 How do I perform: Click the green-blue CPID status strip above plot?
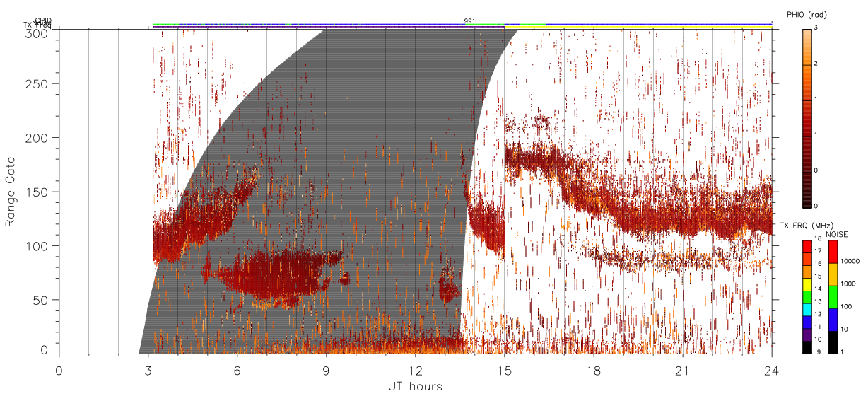click(462, 25)
